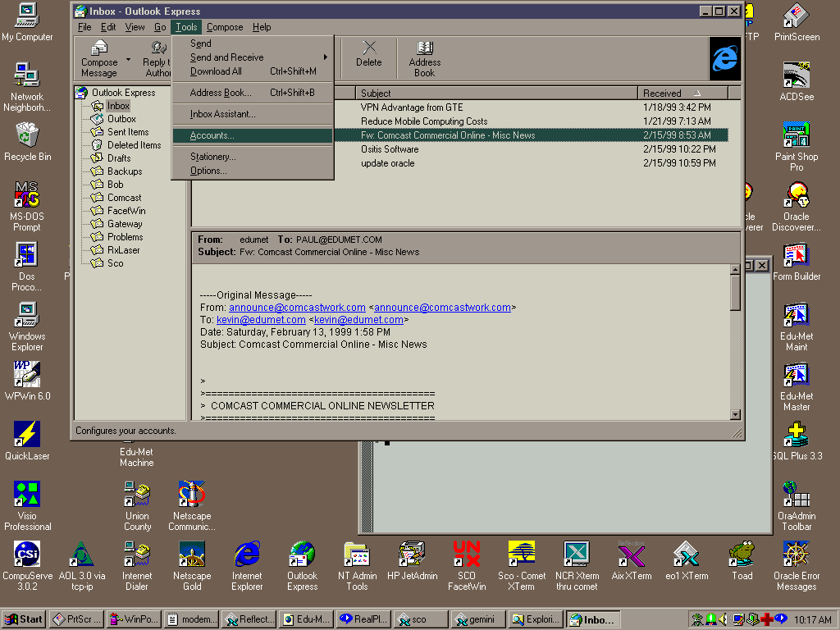Click the Delete toolbar button
The width and height of the screenshot is (840, 630).
368,53
